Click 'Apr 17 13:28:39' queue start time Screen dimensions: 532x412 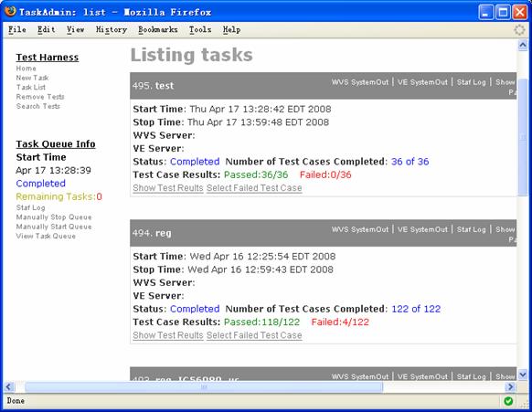[x=53, y=171]
